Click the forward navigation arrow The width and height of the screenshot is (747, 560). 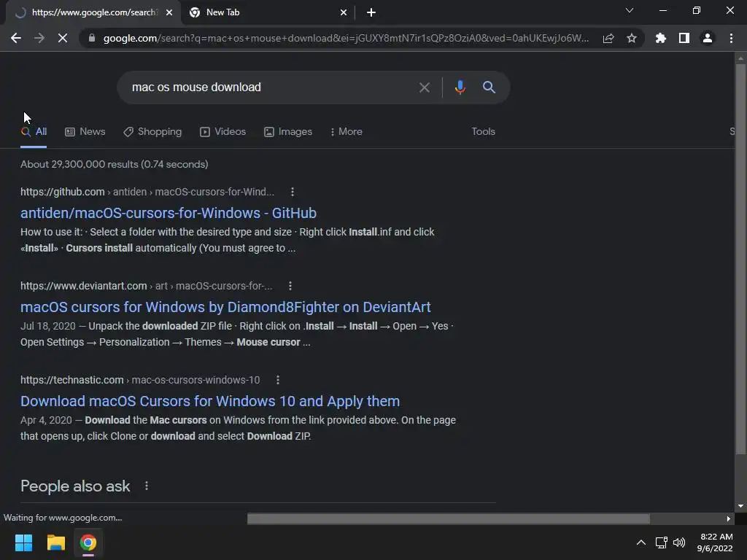tap(39, 38)
